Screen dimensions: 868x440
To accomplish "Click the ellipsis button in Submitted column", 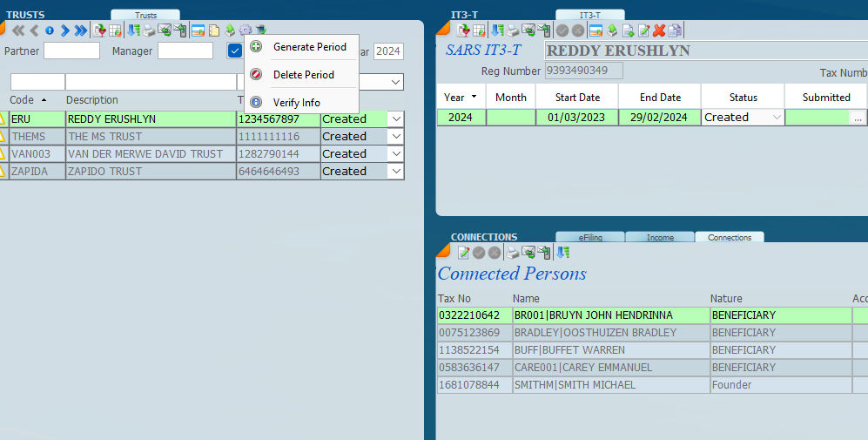I will coord(858,118).
